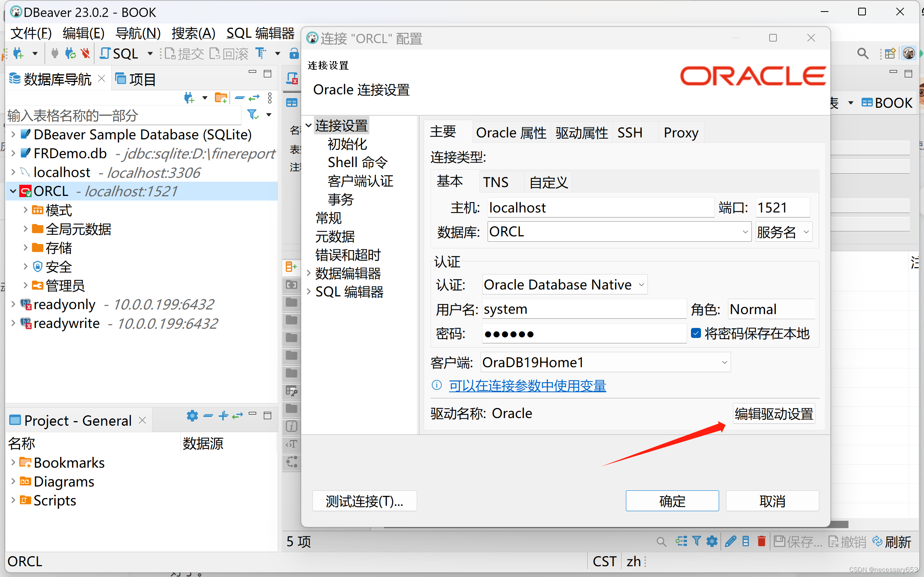The width and height of the screenshot is (924, 577).
Task: Uncheck 将密码保存在本地 checkbox
Action: 696,333
